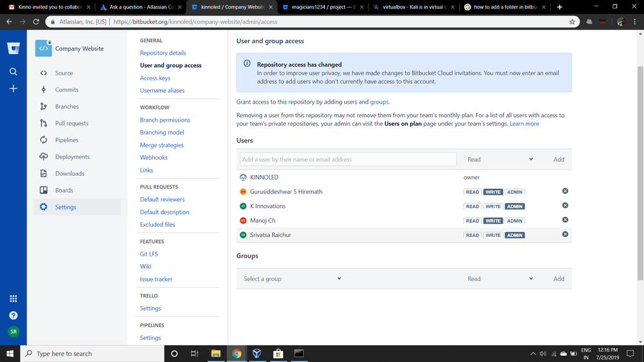Viewport: 644px width, 362px height.
Task: Set Srivatsa Raichur to WRITE
Action: click(x=493, y=235)
